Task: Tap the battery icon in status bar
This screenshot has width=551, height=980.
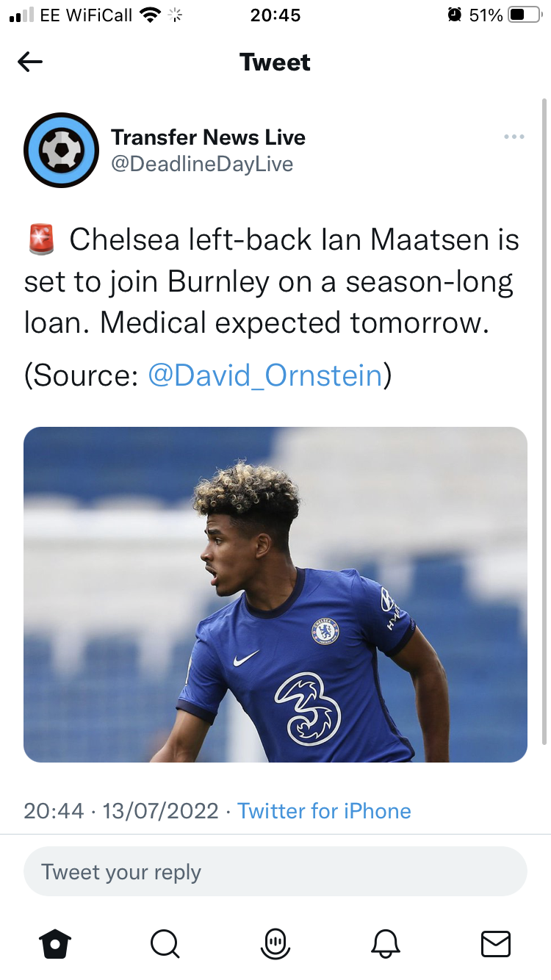Action: point(525,15)
